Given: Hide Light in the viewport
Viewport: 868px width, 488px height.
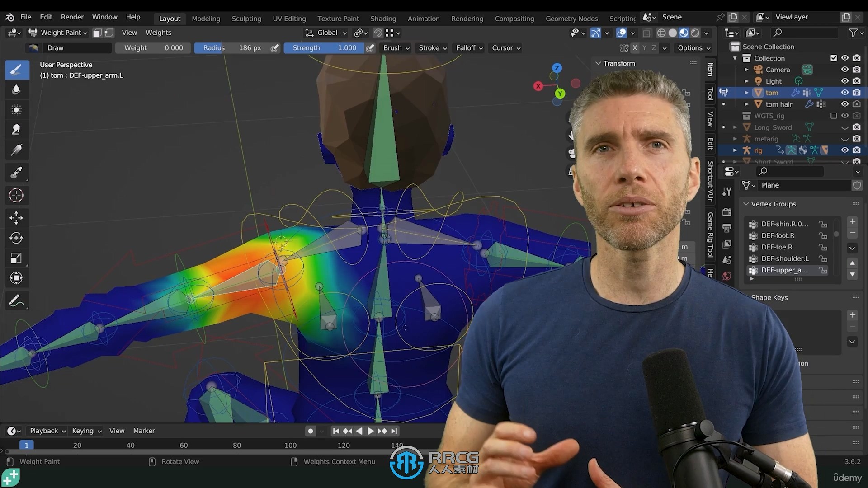Looking at the screenshot, I should 844,81.
